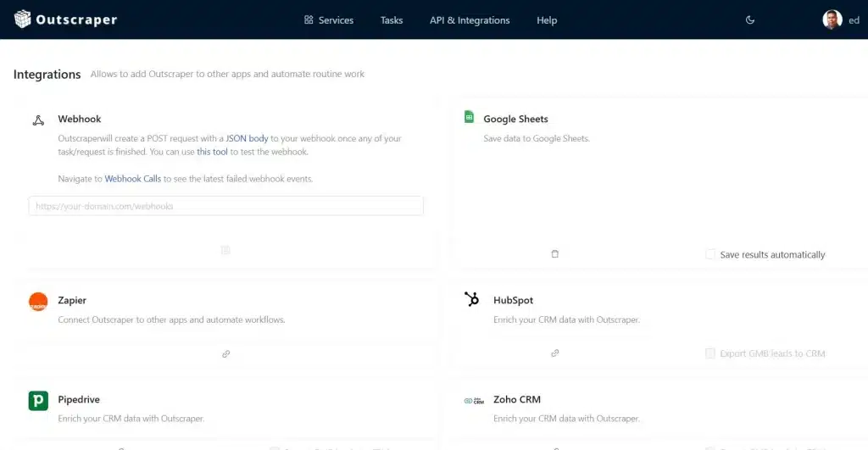Click the Google Sheets trash icon
The width and height of the screenshot is (868, 450).
(554, 254)
